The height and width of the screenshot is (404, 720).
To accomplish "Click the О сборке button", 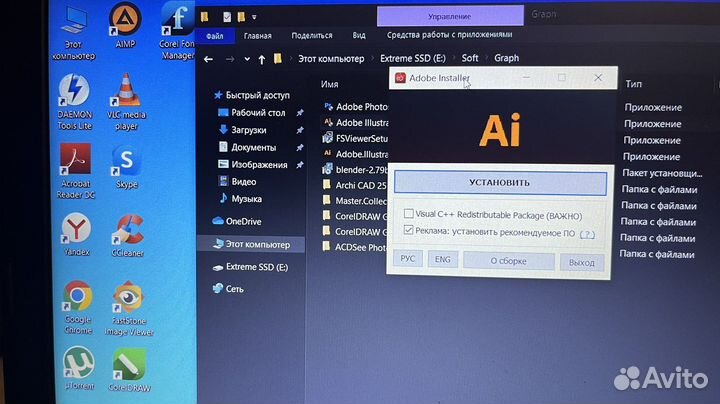I will pyautogui.click(x=509, y=261).
